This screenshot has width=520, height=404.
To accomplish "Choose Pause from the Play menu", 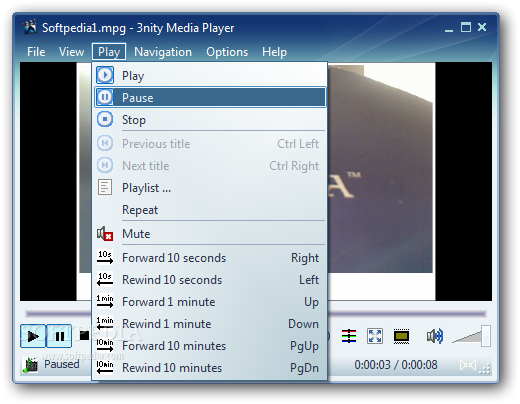I will [210, 97].
